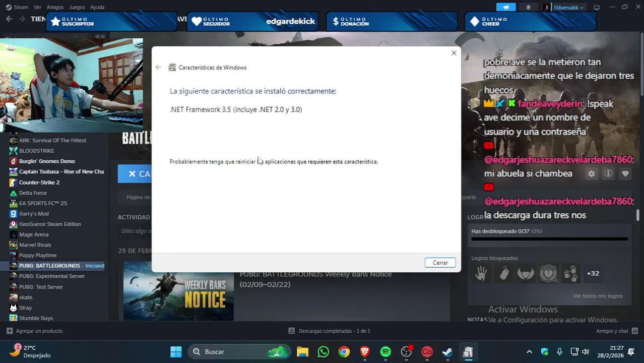Show hidden system tray icons chevron
The width and height of the screenshot is (644, 363).
pyautogui.click(x=529, y=352)
